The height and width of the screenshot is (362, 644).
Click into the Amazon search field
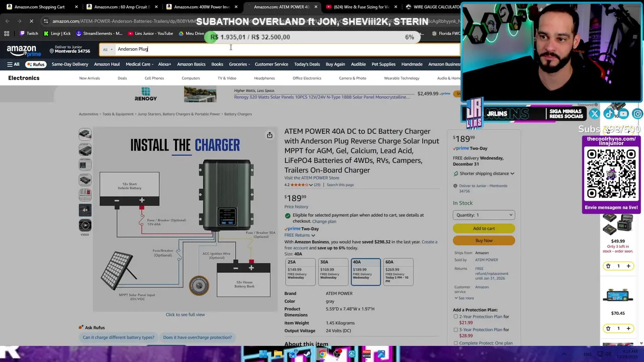pyautogui.click(x=287, y=49)
